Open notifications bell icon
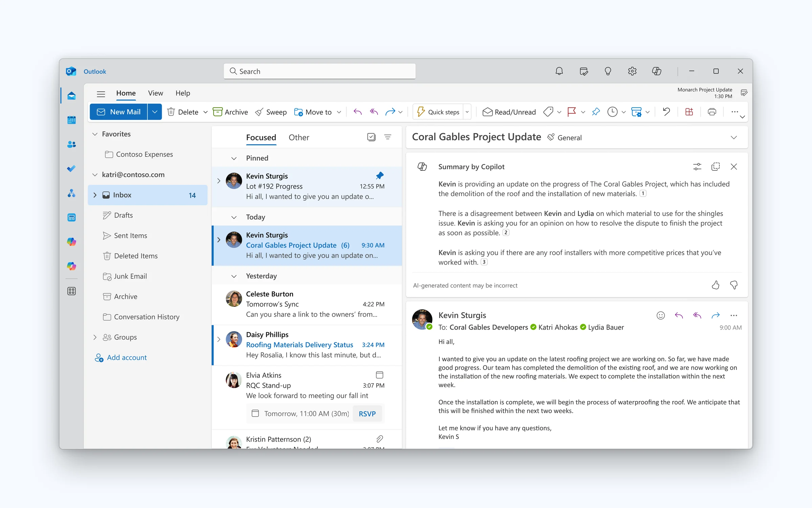This screenshot has width=812, height=508. coord(559,71)
